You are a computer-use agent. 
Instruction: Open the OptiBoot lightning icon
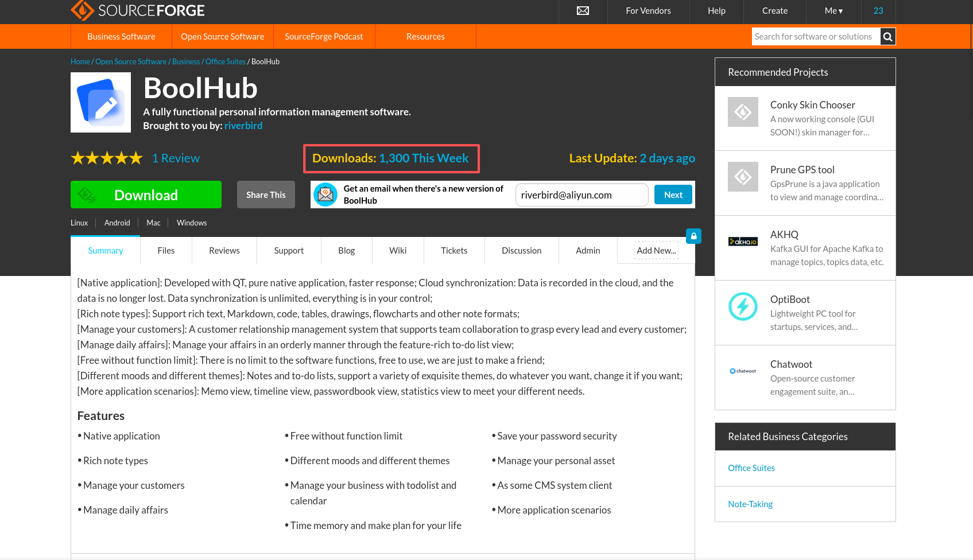point(743,306)
